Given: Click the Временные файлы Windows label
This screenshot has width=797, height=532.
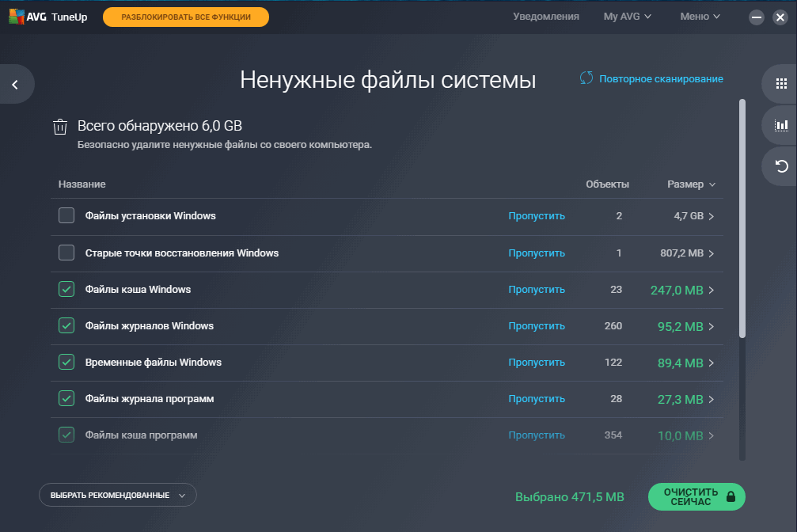Looking at the screenshot, I should 154,362.
